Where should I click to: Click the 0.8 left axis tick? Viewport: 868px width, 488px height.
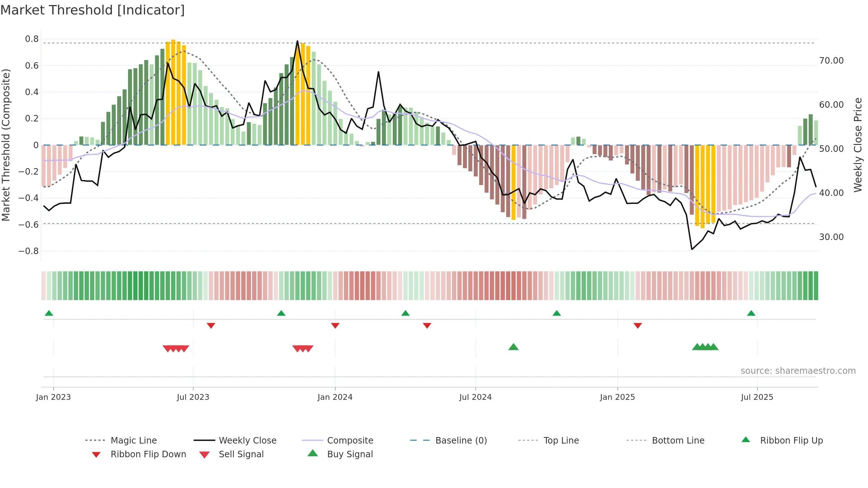pos(32,39)
